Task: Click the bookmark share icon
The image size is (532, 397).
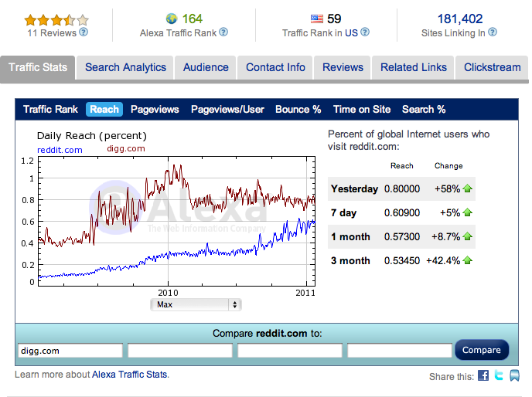Action: point(514,375)
